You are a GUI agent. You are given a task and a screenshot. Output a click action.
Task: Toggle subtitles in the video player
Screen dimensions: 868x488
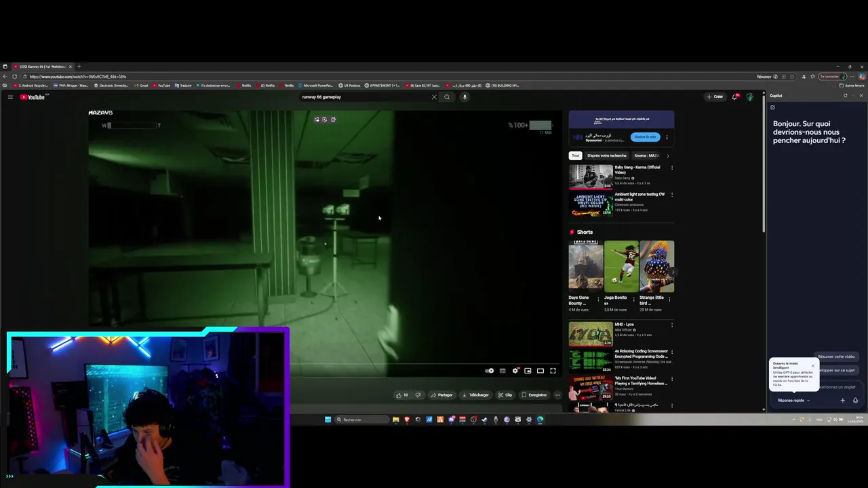coord(502,371)
